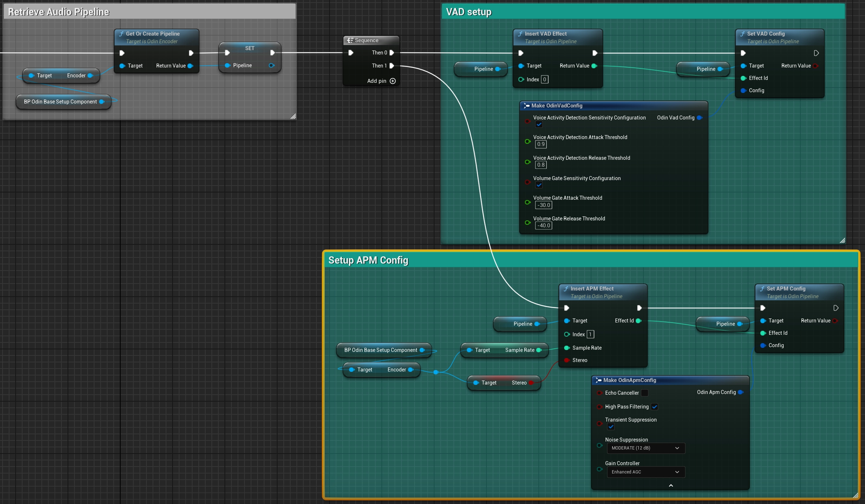Edit the Index field on Insert APM Effect
The width and height of the screenshot is (865, 504).
[590, 334]
